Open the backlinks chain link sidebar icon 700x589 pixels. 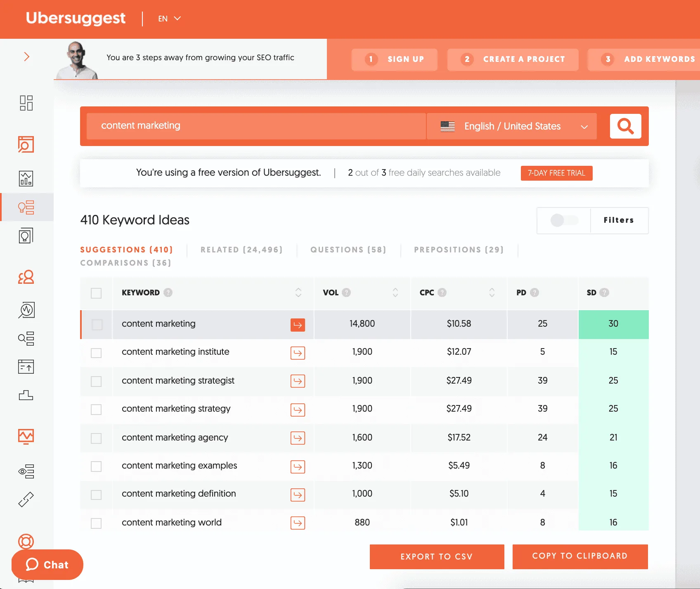pyautogui.click(x=26, y=499)
